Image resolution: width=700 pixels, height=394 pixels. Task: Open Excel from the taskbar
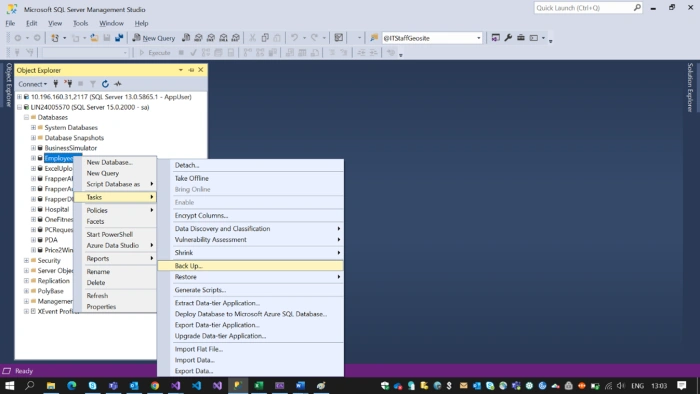point(259,386)
